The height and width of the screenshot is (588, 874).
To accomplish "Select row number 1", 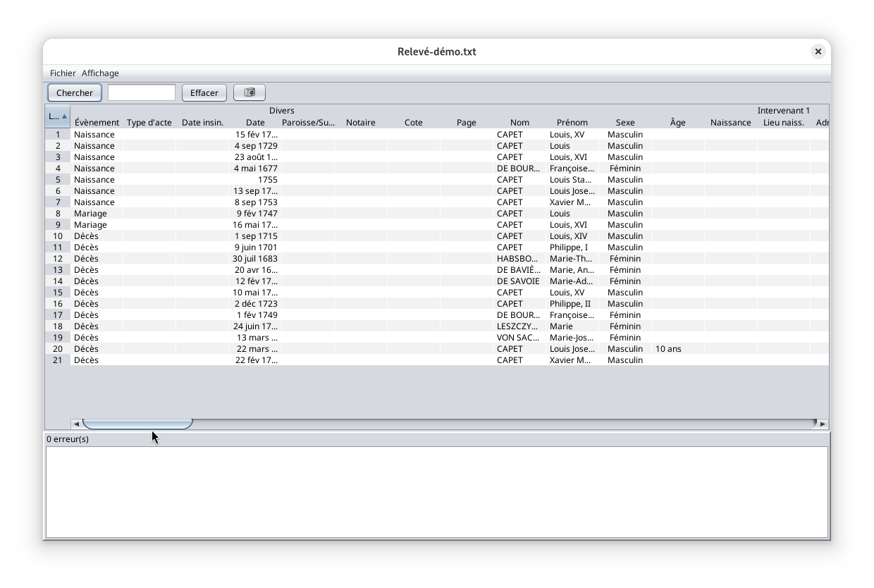I will click(58, 135).
